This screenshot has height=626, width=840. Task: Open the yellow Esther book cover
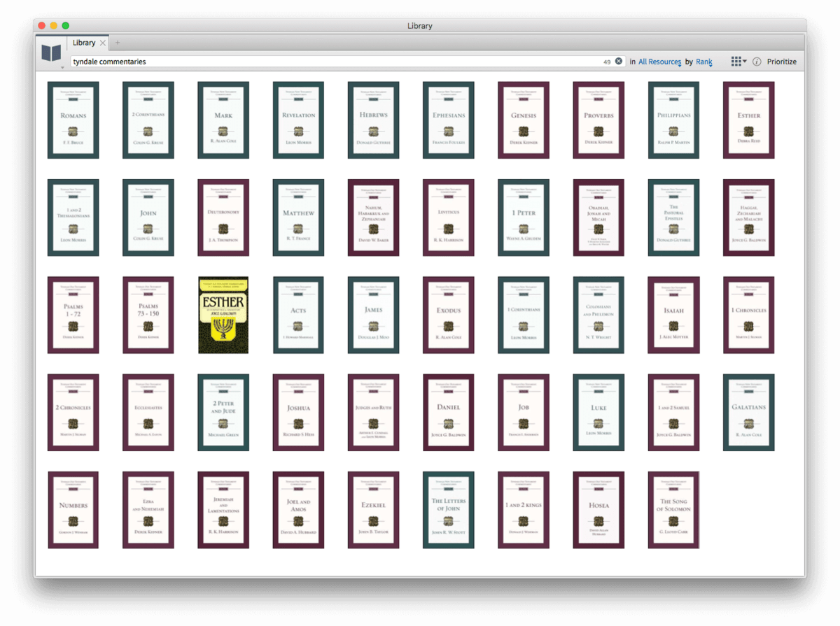pos(223,315)
